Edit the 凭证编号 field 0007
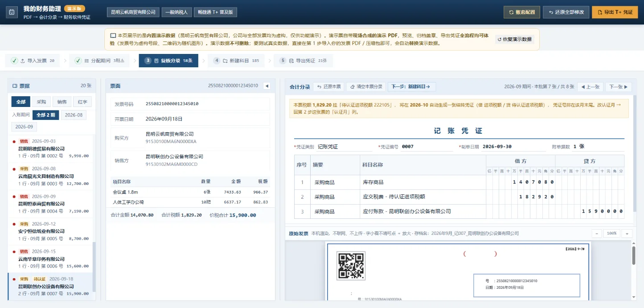This screenshot has height=308, width=644. point(427,147)
